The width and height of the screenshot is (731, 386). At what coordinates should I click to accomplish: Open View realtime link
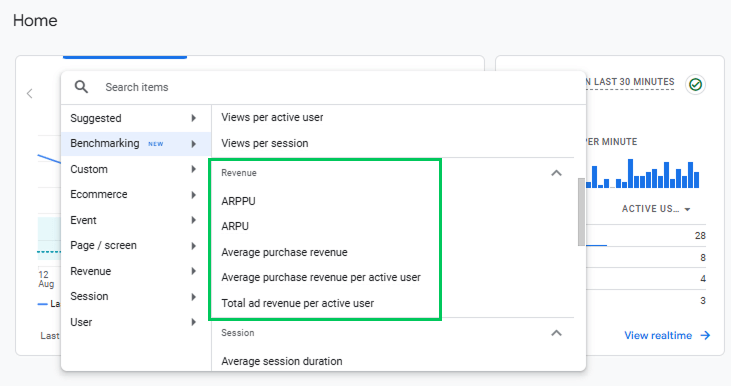(x=658, y=336)
